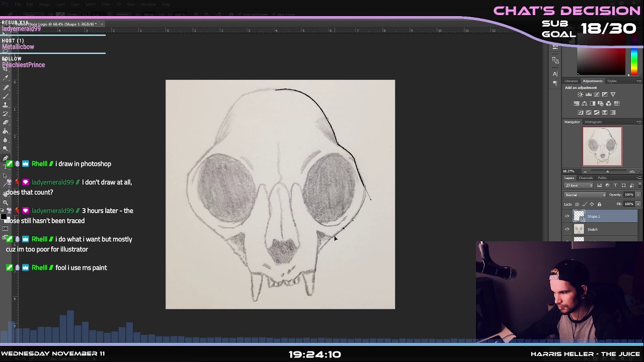The width and height of the screenshot is (644, 362).
Task: Switch to the Paths tab
Action: (x=602, y=178)
